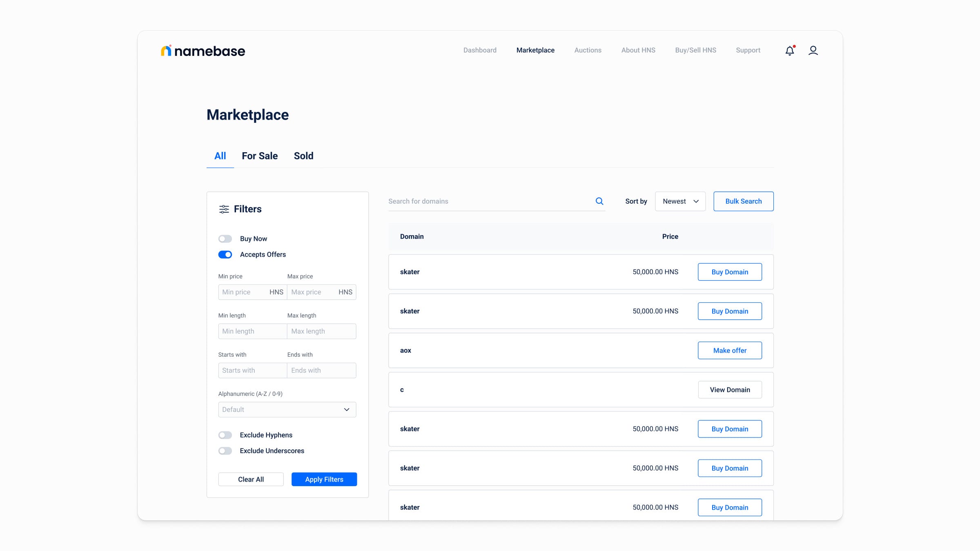Expand the Alphanumeric Default dropdown

[287, 410]
